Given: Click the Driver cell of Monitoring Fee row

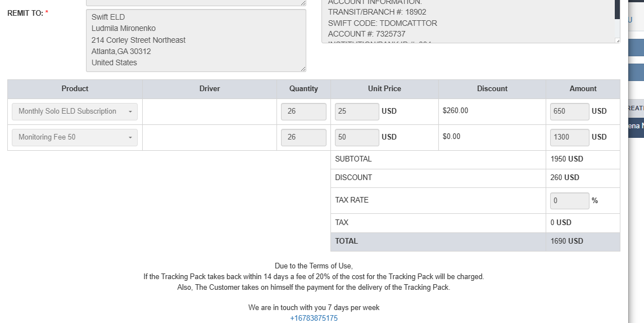Looking at the screenshot, I should pos(210,137).
